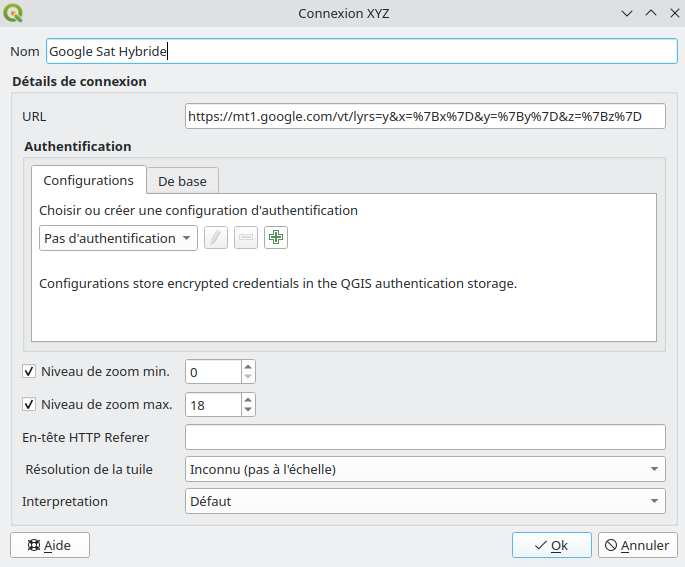Add a new authentication configuration
Screen dimensions: 685x567
(x=276, y=238)
